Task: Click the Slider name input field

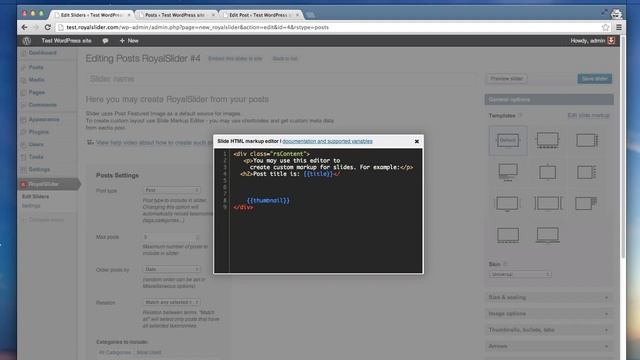Action: pyautogui.click(x=282, y=79)
